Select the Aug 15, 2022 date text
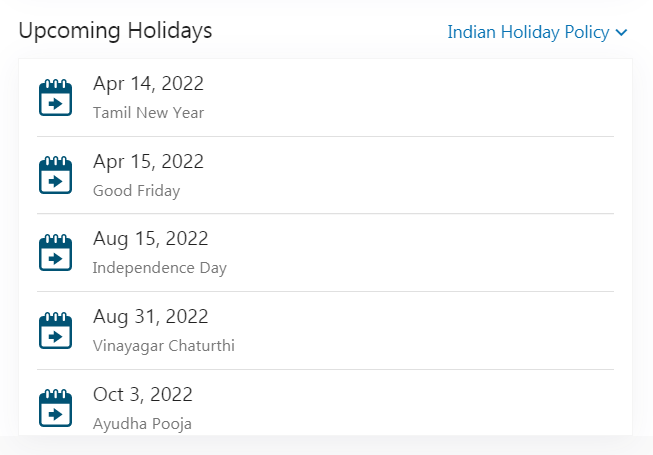This screenshot has width=653, height=455. [x=150, y=239]
